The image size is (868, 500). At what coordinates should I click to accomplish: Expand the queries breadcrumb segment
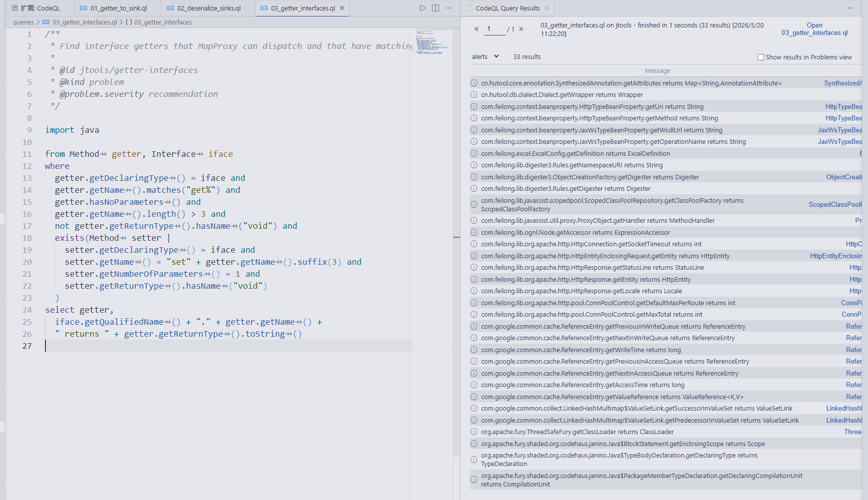23,22
